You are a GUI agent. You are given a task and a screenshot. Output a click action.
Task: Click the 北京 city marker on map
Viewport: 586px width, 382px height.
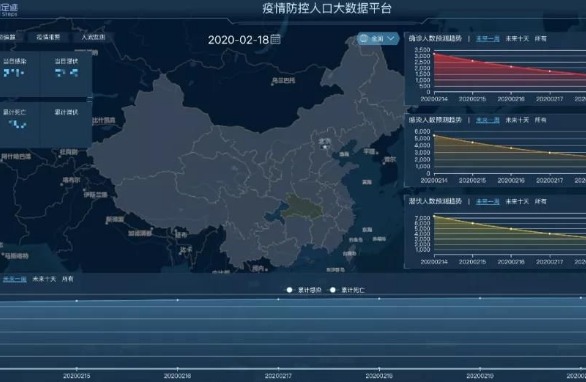coord(325,144)
